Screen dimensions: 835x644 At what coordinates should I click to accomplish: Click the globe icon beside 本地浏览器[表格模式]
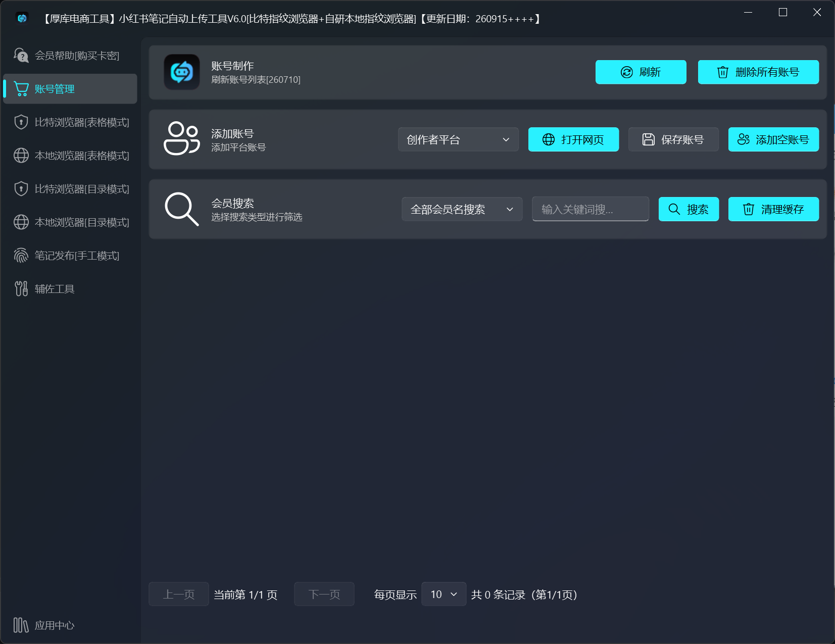(21, 156)
